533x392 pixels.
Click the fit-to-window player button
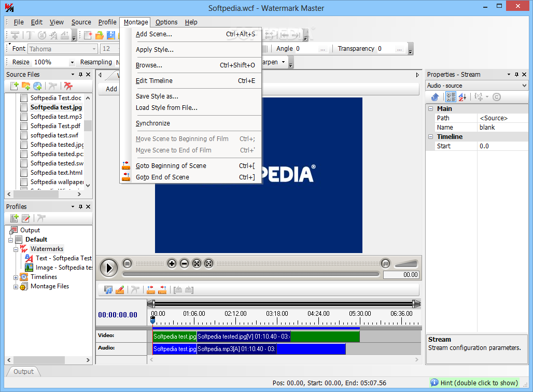tap(197, 263)
